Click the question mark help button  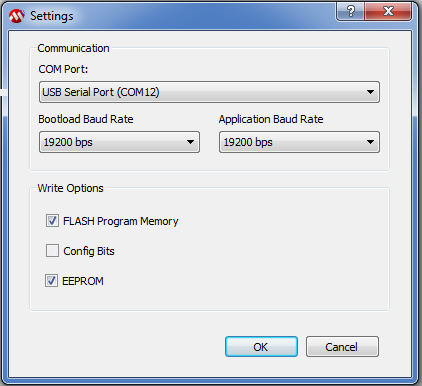(x=351, y=11)
